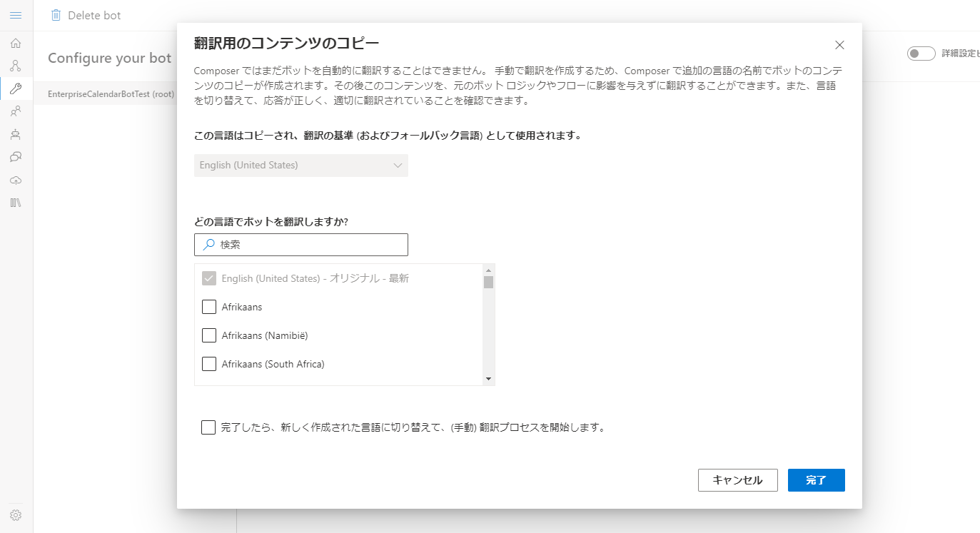Open the English (United States) base language dropdown
980x533 pixels.
301,166
